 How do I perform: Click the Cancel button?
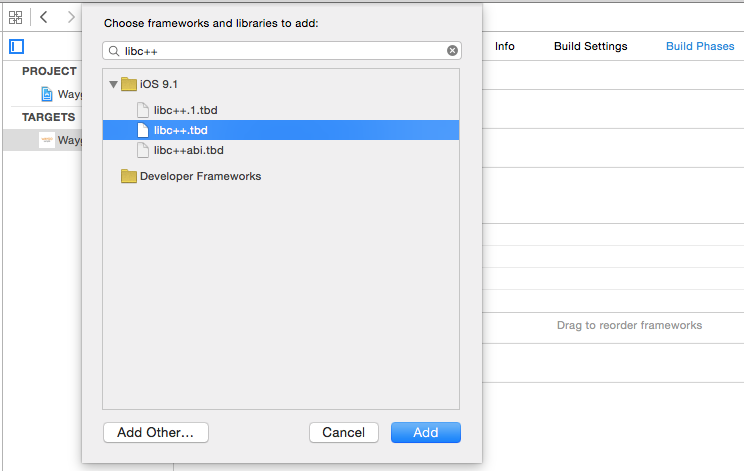pos(344,433)
